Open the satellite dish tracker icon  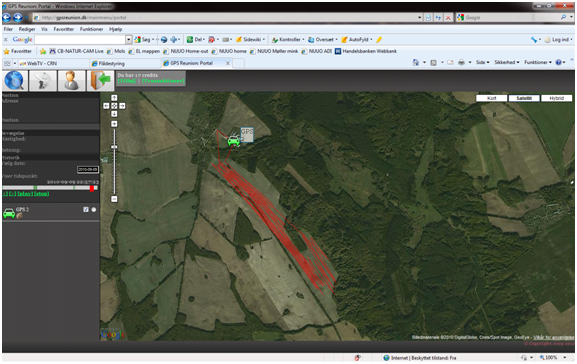tap(43, 81)
